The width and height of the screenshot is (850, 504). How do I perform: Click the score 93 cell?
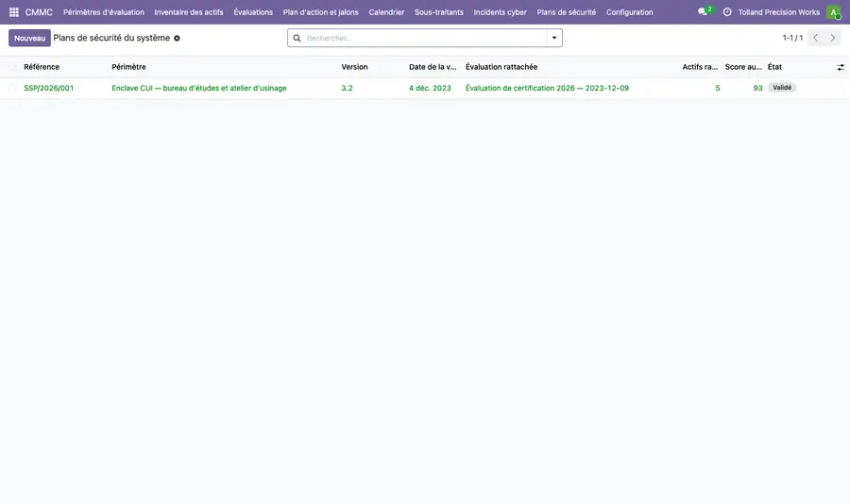pos(757,88)
